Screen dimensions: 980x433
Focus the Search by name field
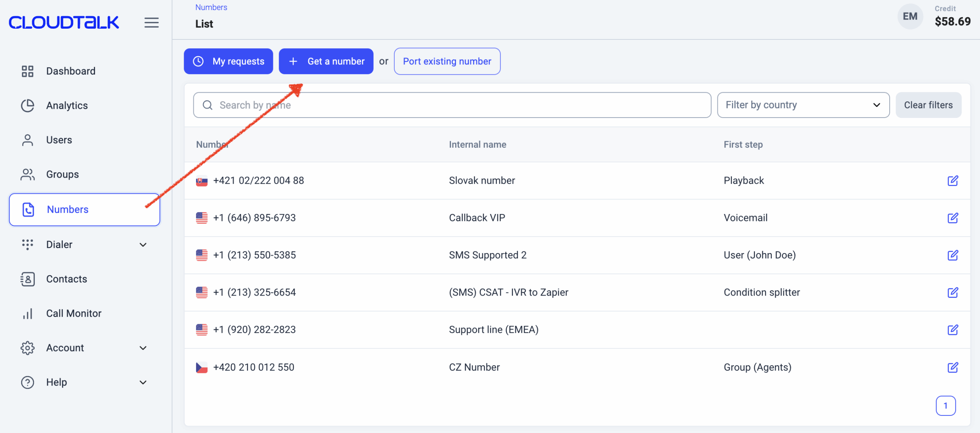tap(452, 105)
